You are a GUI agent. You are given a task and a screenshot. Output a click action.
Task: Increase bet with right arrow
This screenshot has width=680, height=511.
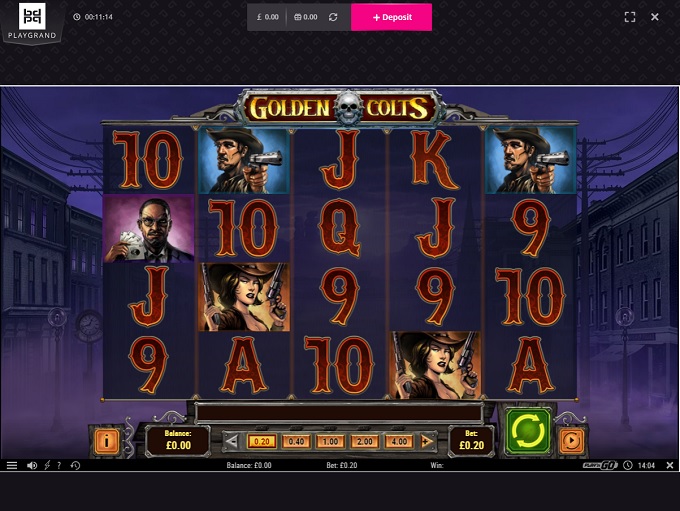(x=426, y=442)
